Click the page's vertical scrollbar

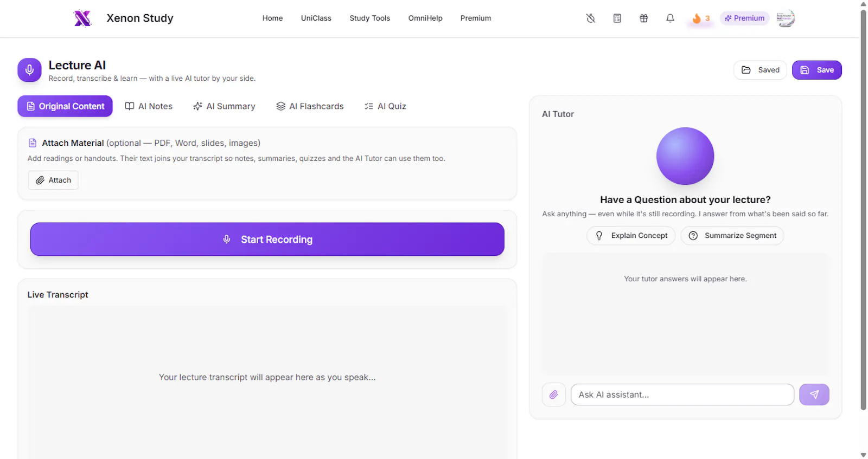(863, 210)
